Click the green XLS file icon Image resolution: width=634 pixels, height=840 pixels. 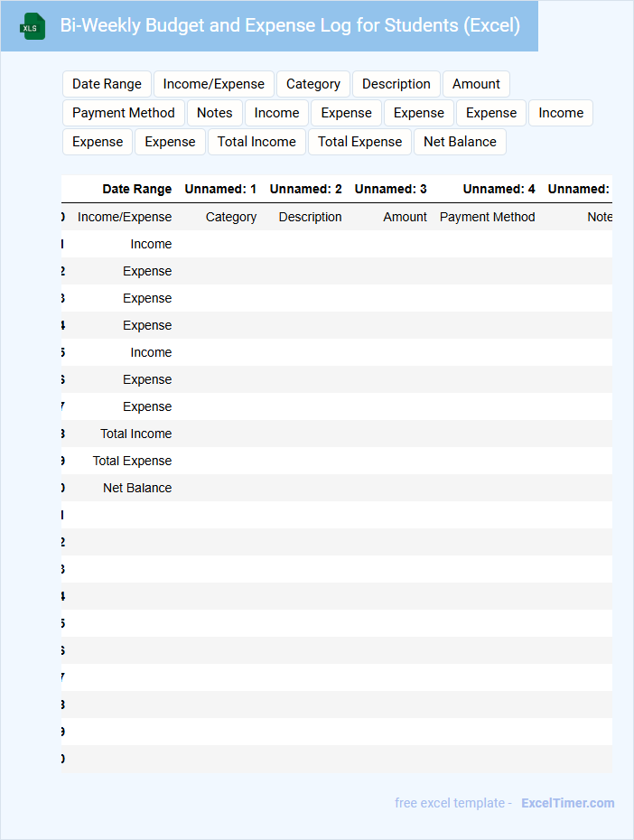(33, 26)
